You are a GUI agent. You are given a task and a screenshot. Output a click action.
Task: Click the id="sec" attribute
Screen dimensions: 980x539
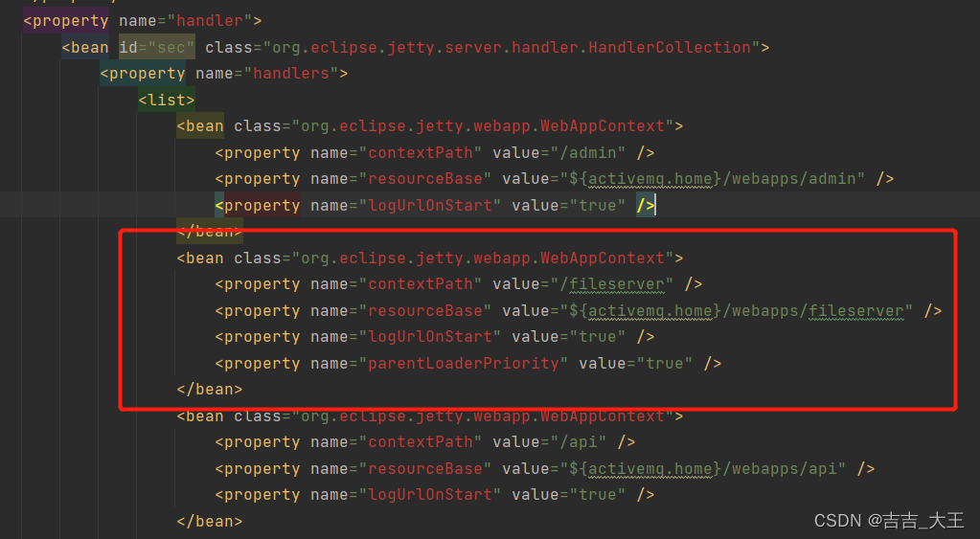click(x=157, y=48)
